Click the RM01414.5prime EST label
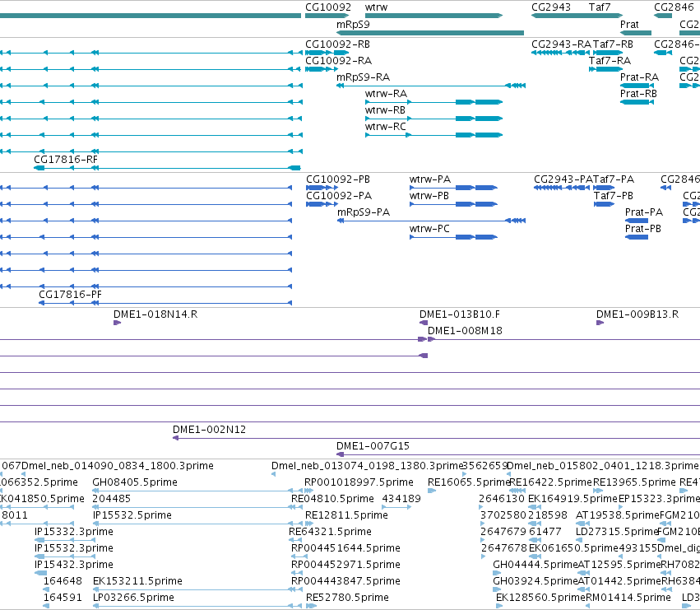The image size is (700, 610). coord(628,598)
